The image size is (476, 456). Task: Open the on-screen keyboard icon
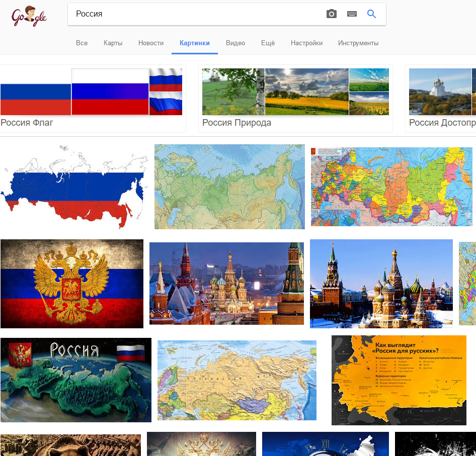click(x=352, y=14)
